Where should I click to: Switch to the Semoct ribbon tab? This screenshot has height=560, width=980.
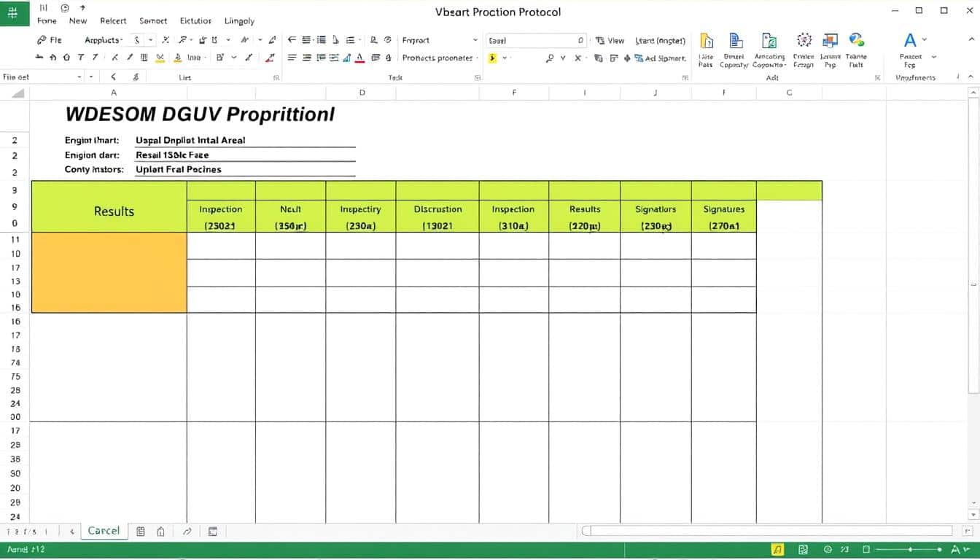[153, 21]
